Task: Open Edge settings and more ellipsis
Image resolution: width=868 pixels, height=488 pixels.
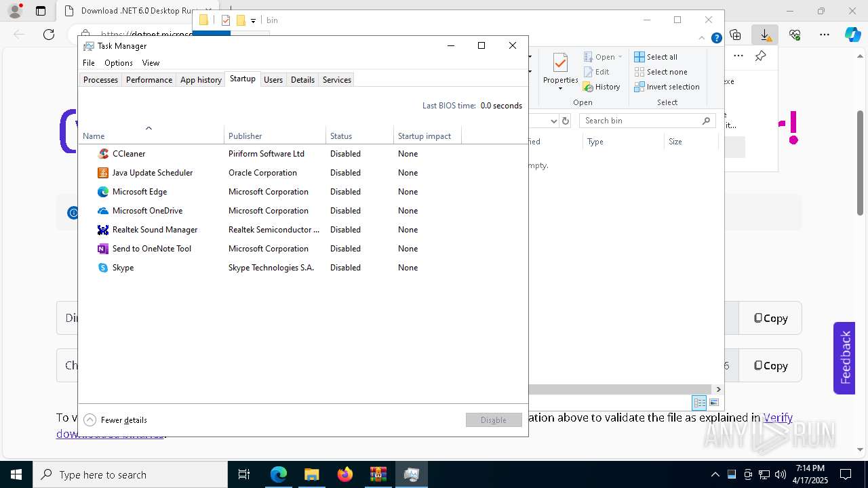Action: (824, 35)
